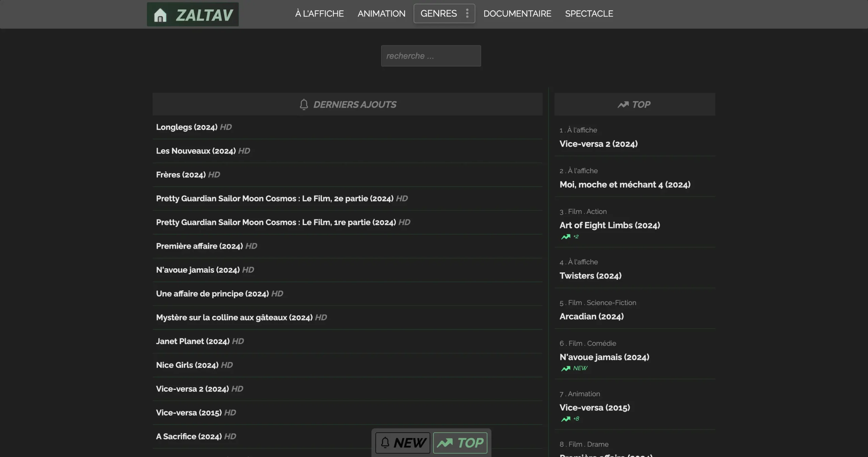Click DERNIERS AJOUTS section header
The height and width of the screenshot is (457, 868).
[347, 104]
